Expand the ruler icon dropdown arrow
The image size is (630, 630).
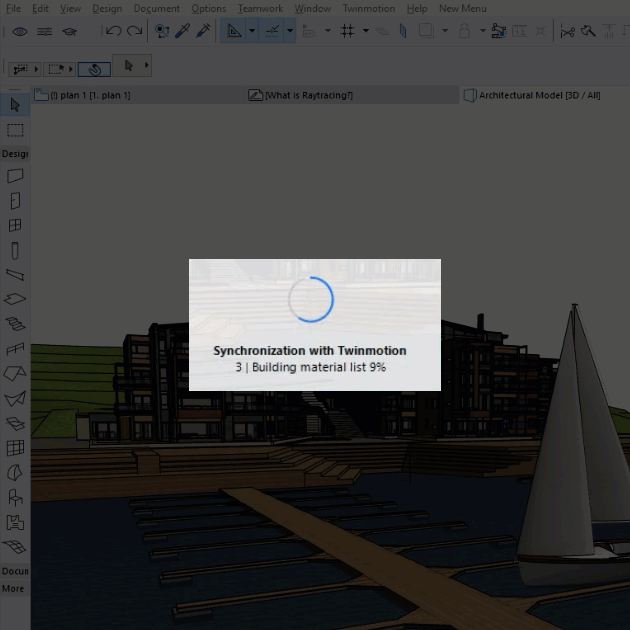(328, 31)
